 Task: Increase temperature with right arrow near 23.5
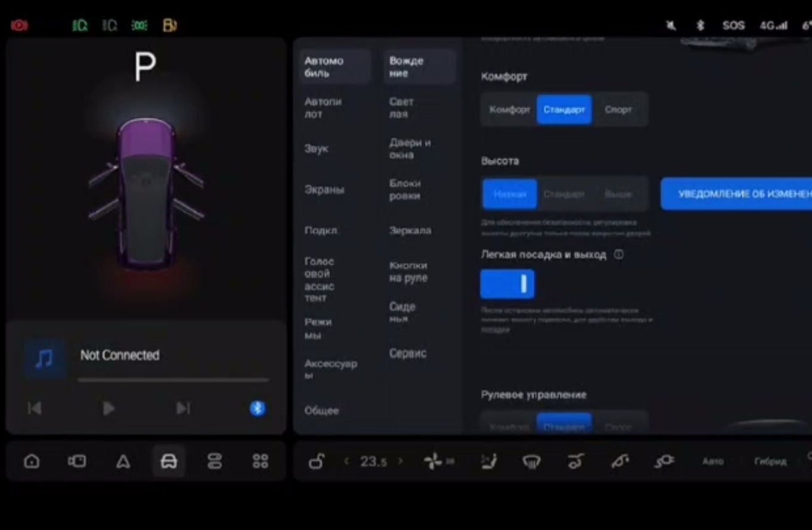(x=400, y=461)
